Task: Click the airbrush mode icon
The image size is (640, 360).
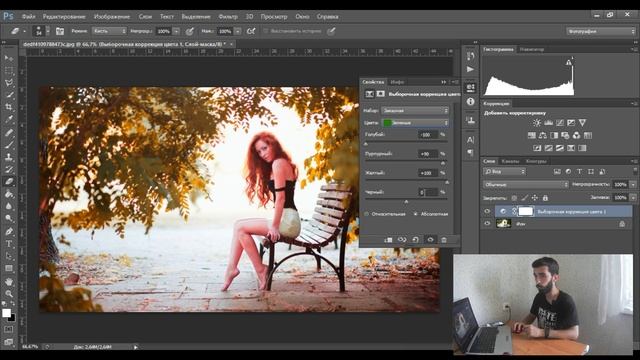Action: point(251,31)
